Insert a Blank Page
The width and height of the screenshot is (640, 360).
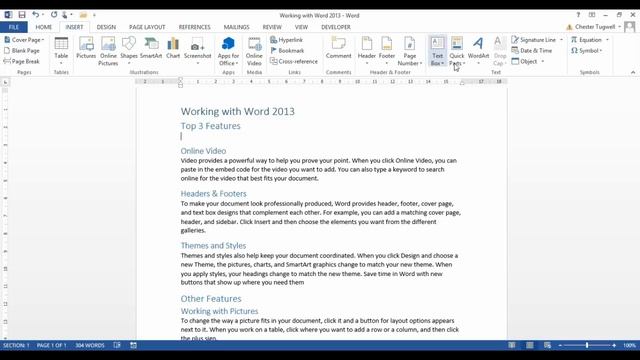point(22,51)
